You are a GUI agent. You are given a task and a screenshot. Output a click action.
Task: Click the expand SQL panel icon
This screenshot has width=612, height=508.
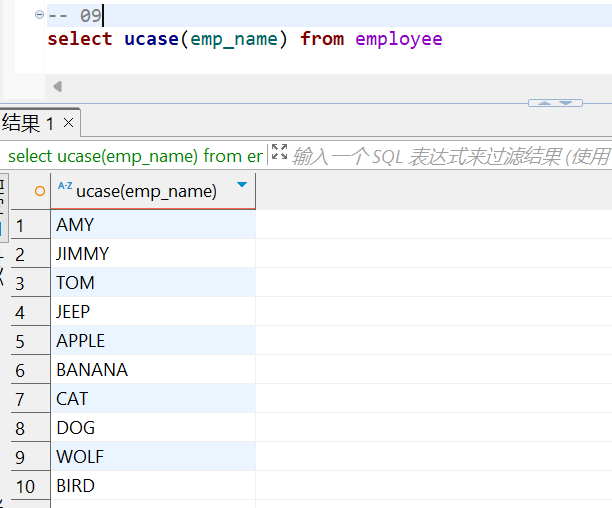pos(279,153)
